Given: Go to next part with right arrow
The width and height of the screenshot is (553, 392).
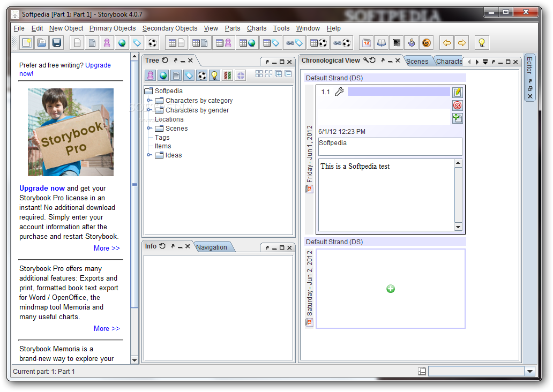Looking at the screenshot, I should 462,43.
